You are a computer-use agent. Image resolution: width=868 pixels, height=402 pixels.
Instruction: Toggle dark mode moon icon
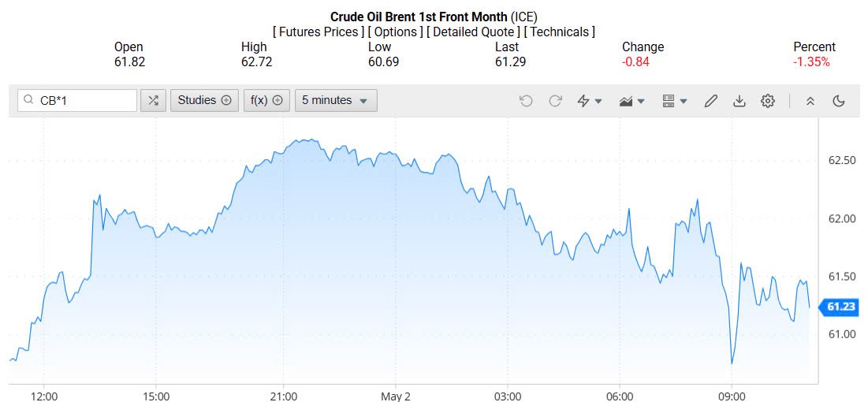(x=839, y=101)
